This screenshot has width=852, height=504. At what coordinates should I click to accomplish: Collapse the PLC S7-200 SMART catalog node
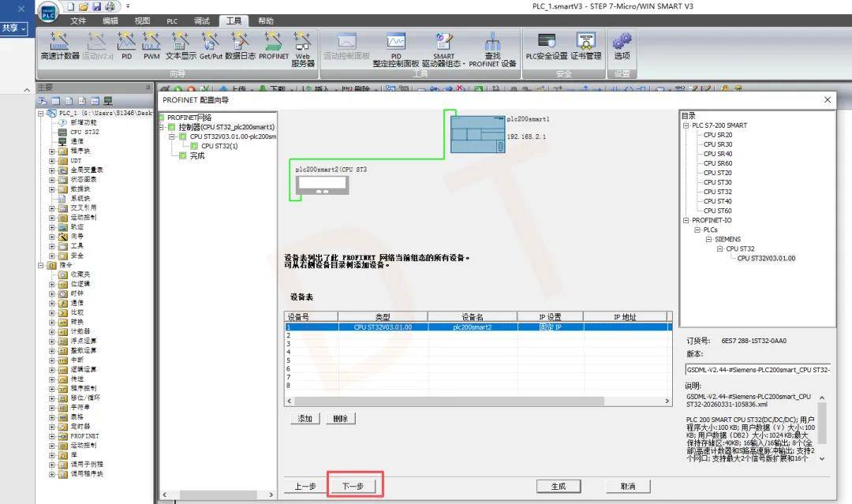686,125
